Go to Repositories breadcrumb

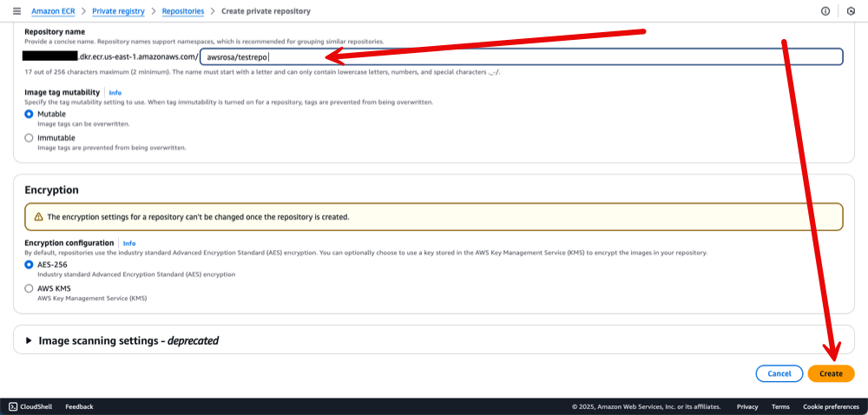183,11
